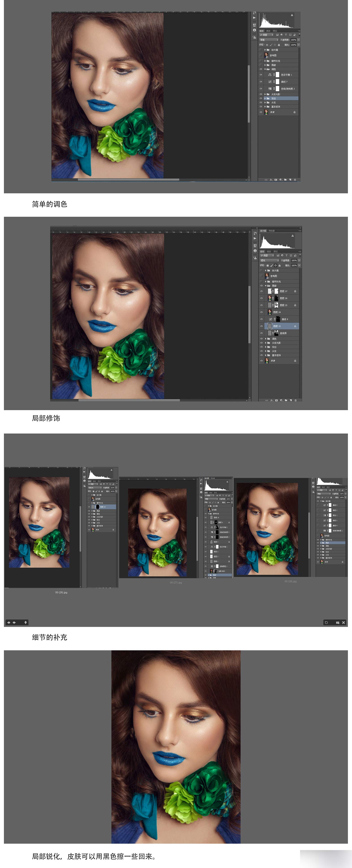Open the Actions panel icon in the first screenshot
The width and height of the screenshot is (352, 868).
click(x=255, y=18)
